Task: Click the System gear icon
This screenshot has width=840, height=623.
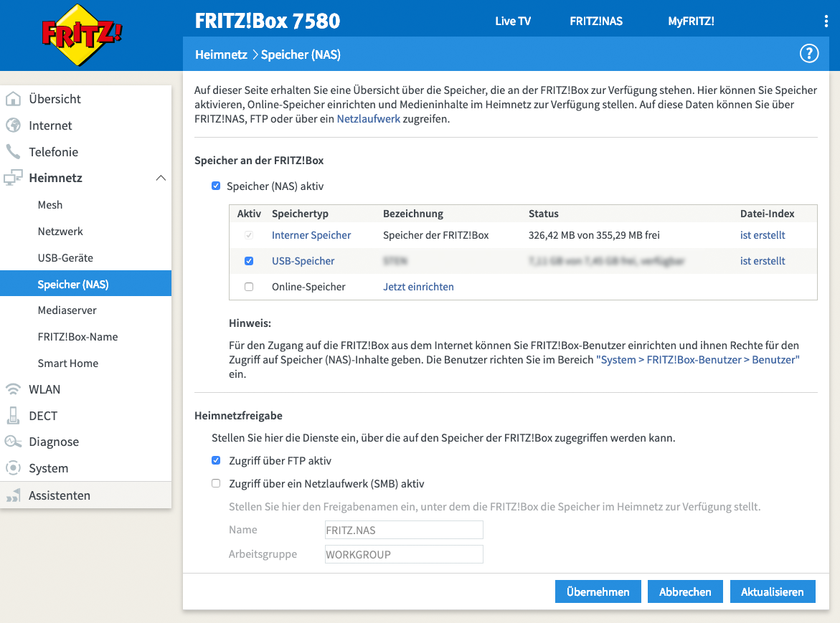Action: (13, 467)
